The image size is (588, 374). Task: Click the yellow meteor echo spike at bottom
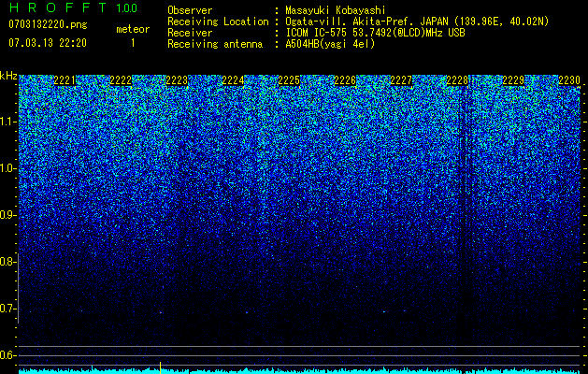(161, 367)
